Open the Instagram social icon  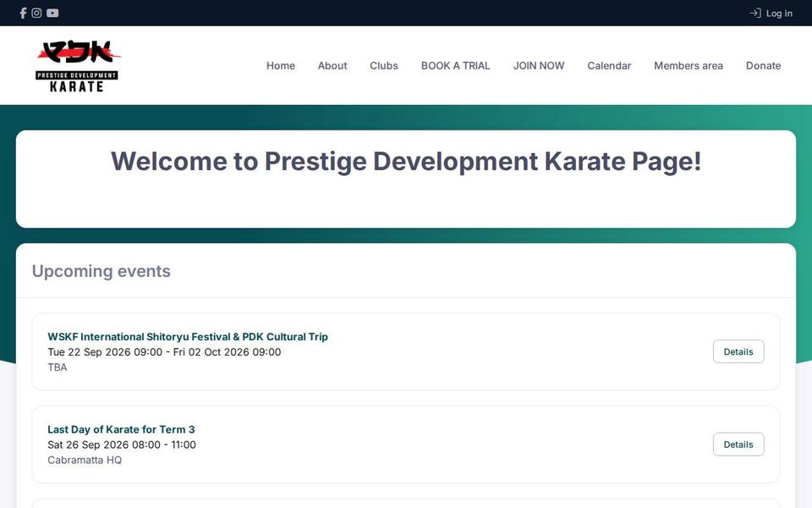[36, 13]
